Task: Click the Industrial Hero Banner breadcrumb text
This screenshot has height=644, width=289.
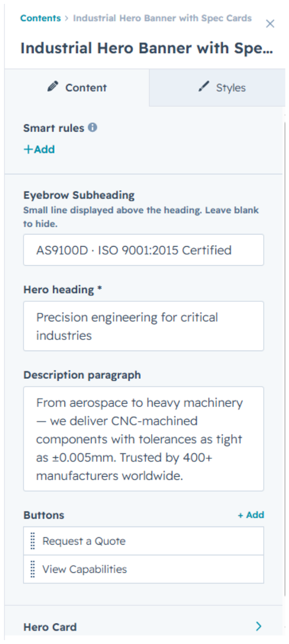Action: click(162, 18)
